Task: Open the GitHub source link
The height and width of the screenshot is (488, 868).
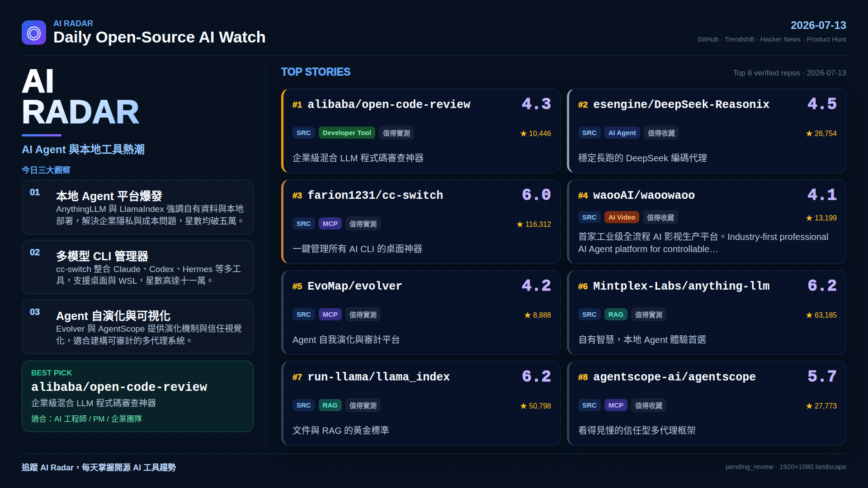Action: (708, 39)
